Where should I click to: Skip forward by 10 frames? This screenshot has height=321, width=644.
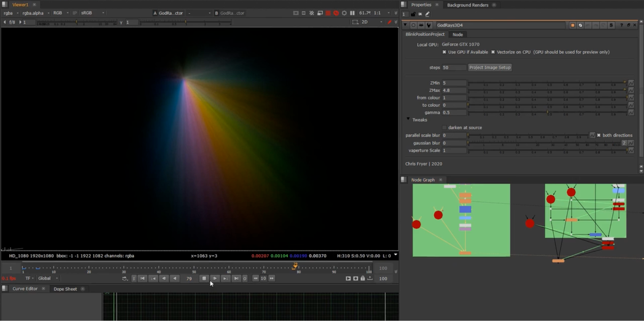pyautogui.click(x=272, y=278)
